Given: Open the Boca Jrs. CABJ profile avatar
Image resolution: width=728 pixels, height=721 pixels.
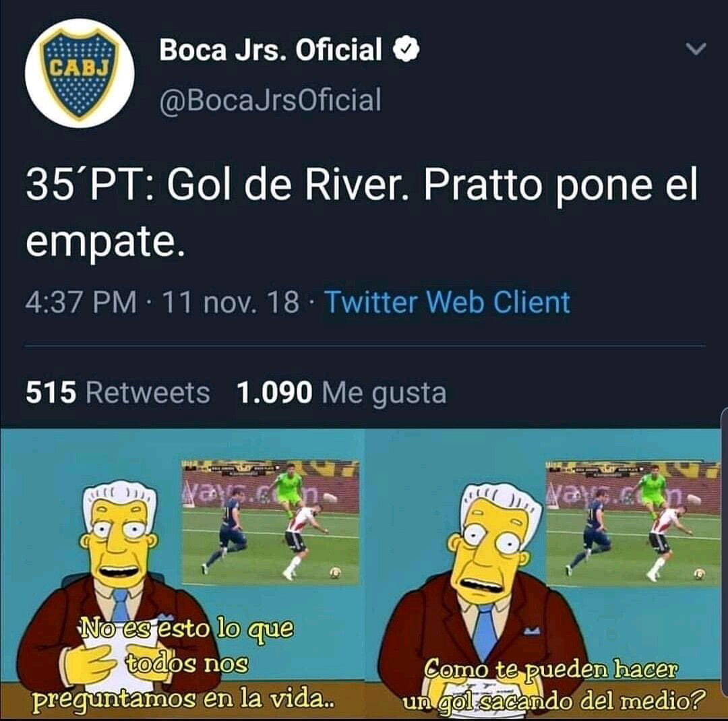Looking at the screenshot, I should (80, 73).
